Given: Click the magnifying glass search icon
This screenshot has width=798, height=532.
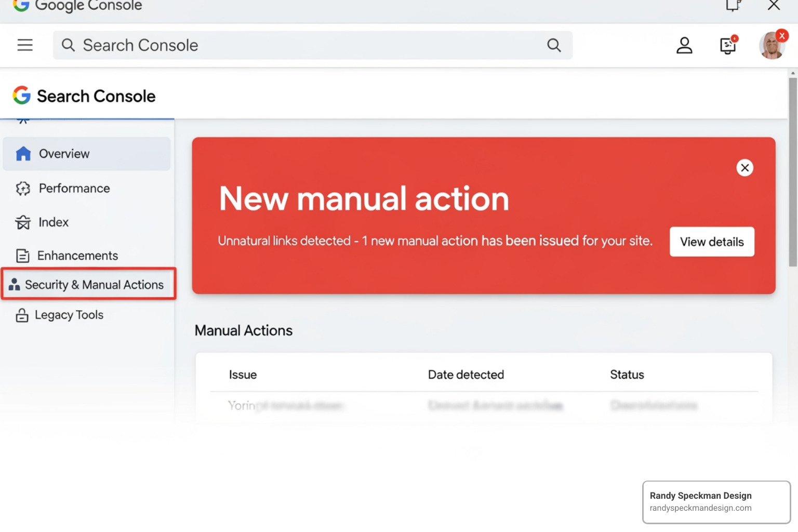Looking at the screenshot, I should (554, 45).
